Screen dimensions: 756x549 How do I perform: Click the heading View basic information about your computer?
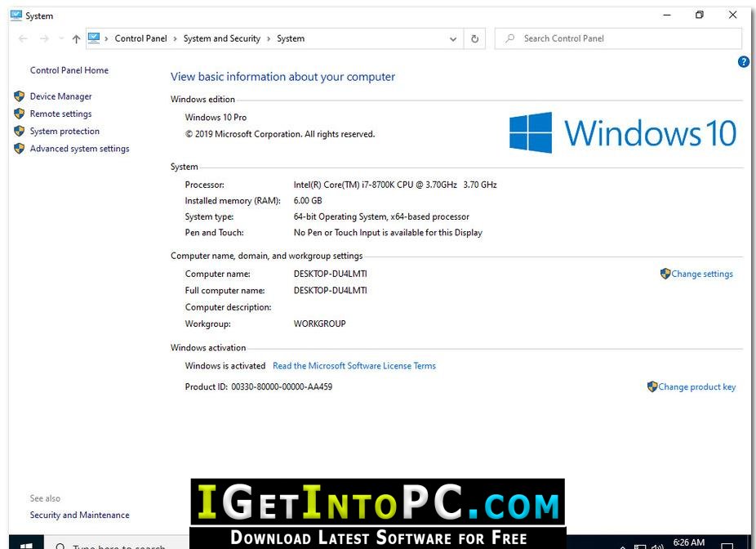282,77
